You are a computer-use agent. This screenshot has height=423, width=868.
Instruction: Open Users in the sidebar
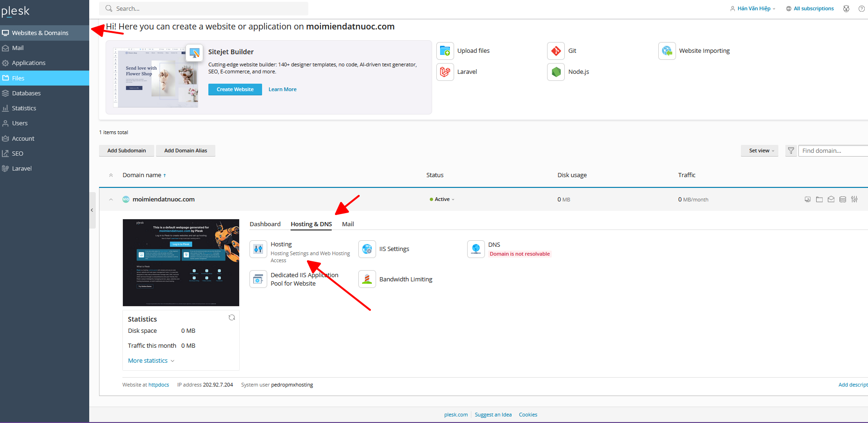coord(44,123)
